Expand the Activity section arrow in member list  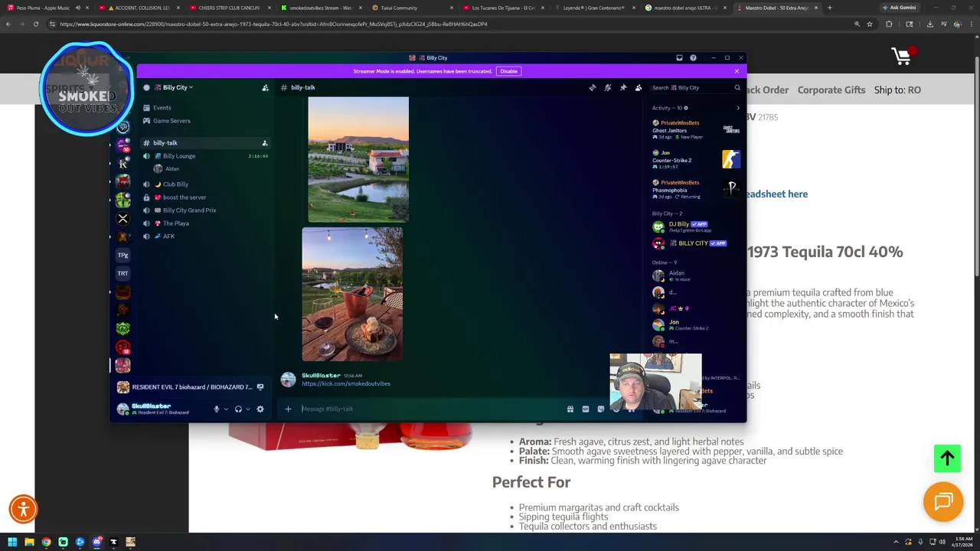[738, 108]
